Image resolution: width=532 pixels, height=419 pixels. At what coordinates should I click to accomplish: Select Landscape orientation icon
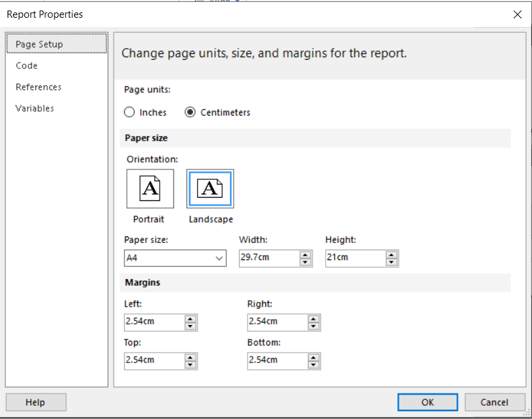click(210, 188)
